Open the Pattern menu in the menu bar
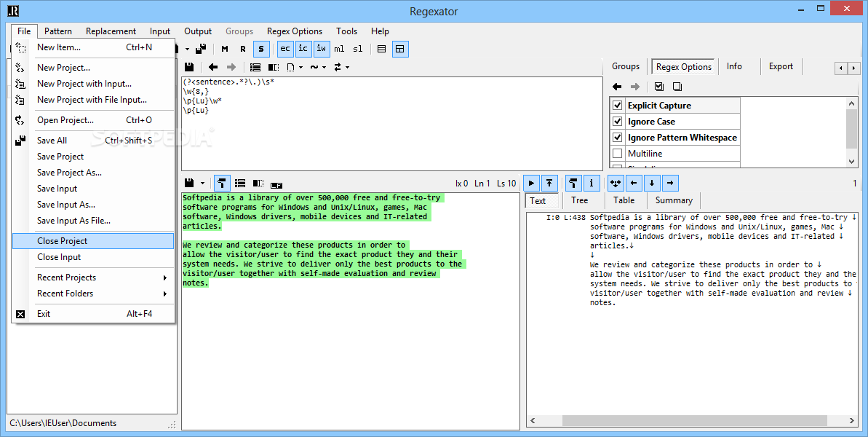868x437 pixels. (x=58, y=31)
